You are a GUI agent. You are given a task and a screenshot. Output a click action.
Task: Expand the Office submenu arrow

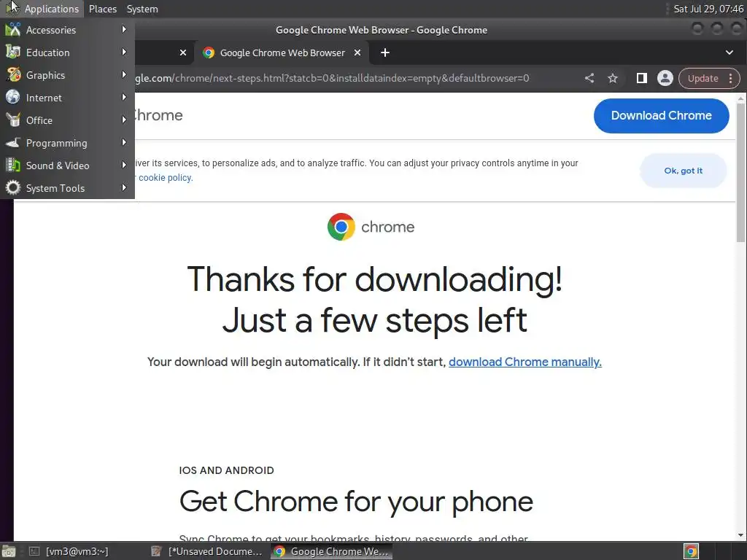click(124, 120)
